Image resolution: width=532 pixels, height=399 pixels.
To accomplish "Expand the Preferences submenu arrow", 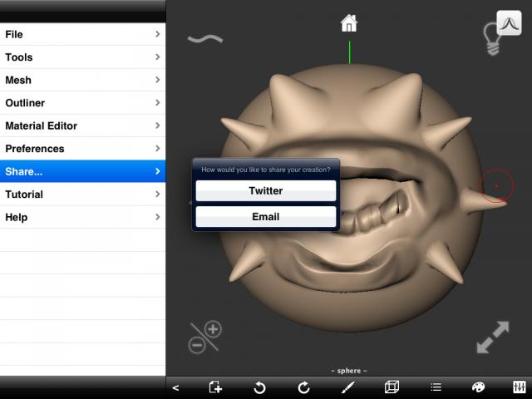I will pos(157,149).
